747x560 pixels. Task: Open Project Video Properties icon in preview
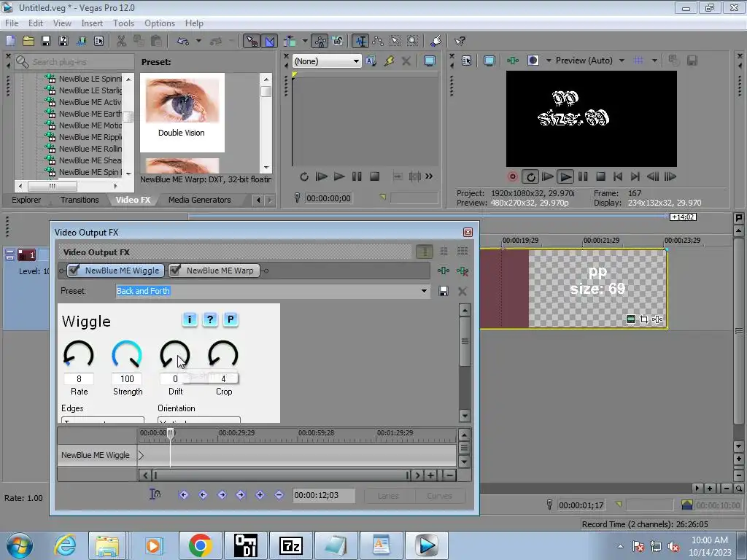(466, 61)
